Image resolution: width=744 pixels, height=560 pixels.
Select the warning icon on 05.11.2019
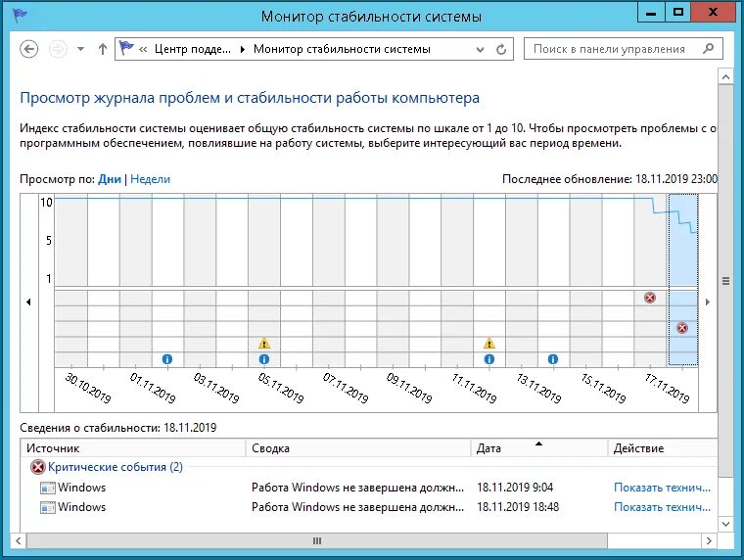(x=263, y=343)
